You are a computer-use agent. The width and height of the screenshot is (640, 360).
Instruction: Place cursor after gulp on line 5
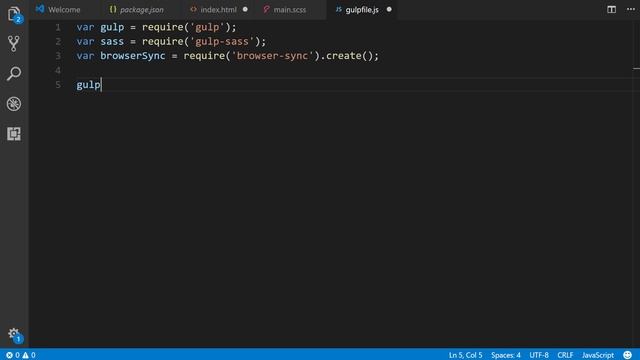pos(101,85)
